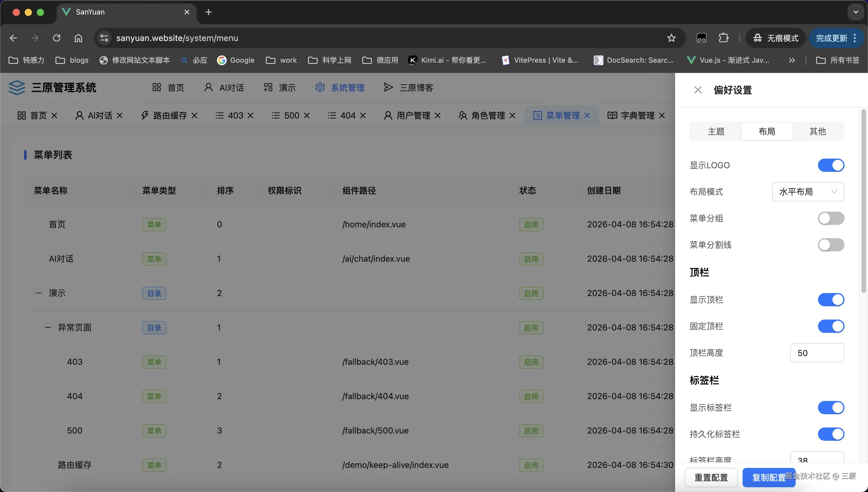Viewport: 868px width, 492px height.
Task: Collapse the 演示 directory row
Action: pyautogui.click(x=39, y=293)
